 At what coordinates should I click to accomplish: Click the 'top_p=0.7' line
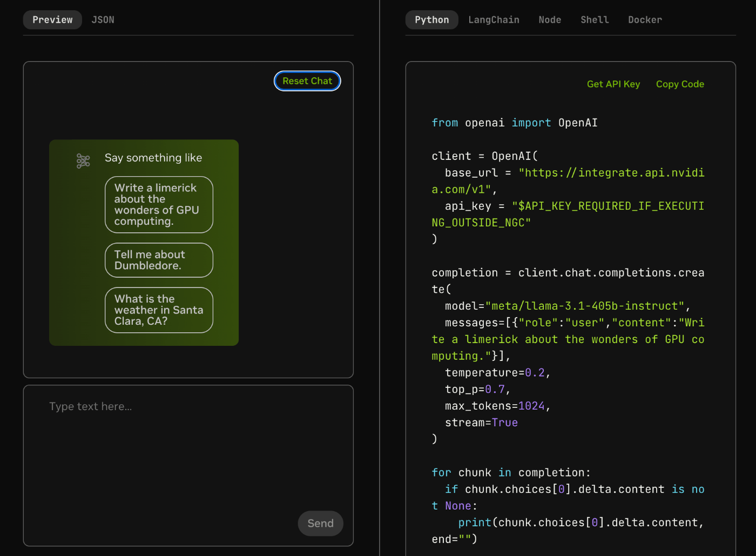tap(477, 390)
